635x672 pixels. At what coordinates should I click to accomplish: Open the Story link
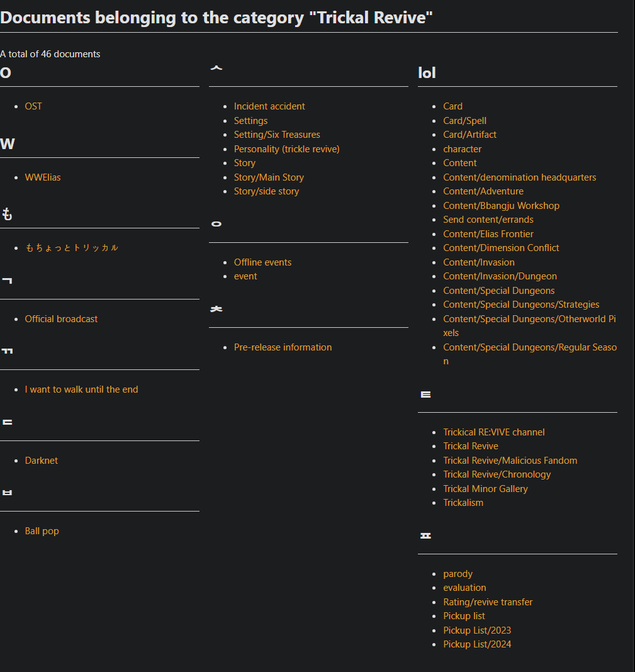[x=245, y=164]
